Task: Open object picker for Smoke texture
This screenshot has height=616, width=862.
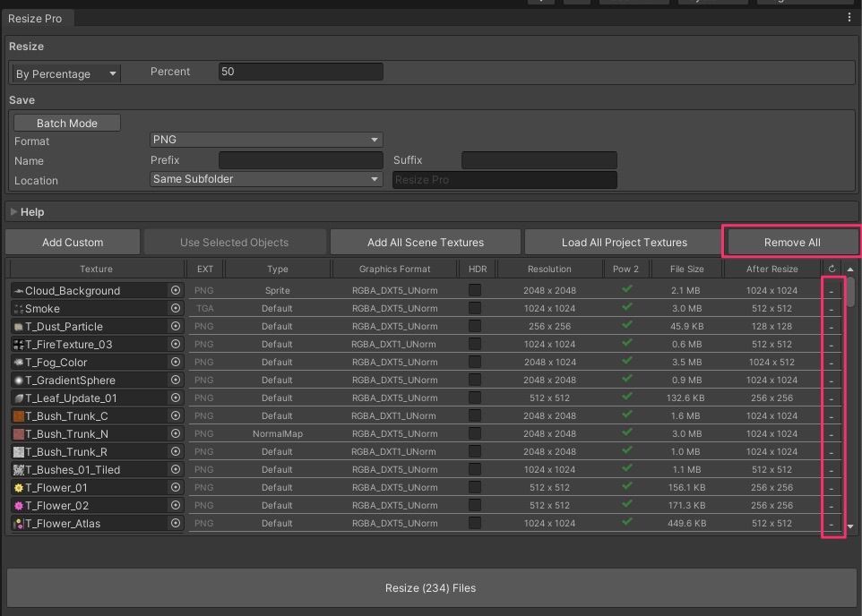Action: [176, 308]
